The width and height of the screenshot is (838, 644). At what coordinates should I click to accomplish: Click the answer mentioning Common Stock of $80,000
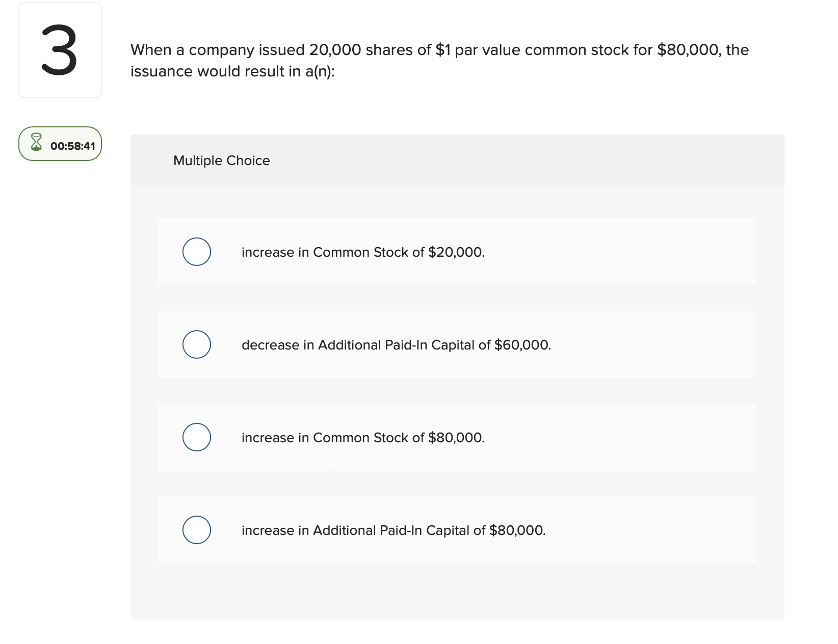pos(363,437)
